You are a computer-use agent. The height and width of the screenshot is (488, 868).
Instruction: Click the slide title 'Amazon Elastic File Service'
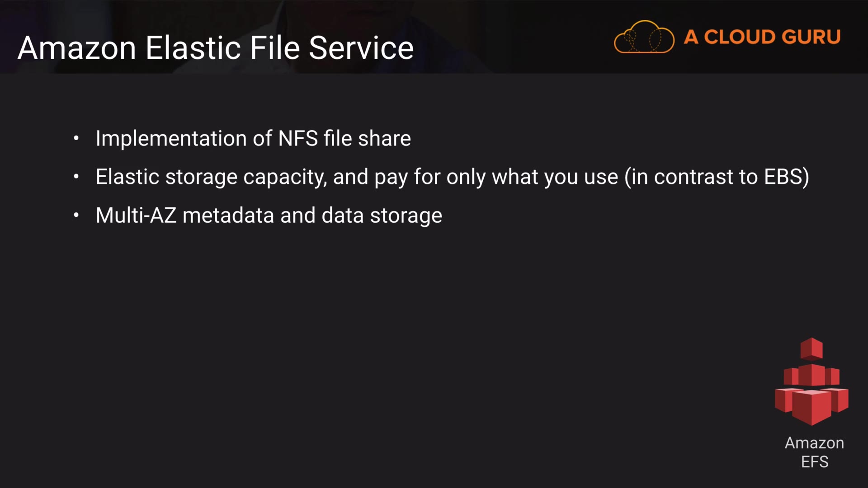pyautogui.click(x=216, y=48)
